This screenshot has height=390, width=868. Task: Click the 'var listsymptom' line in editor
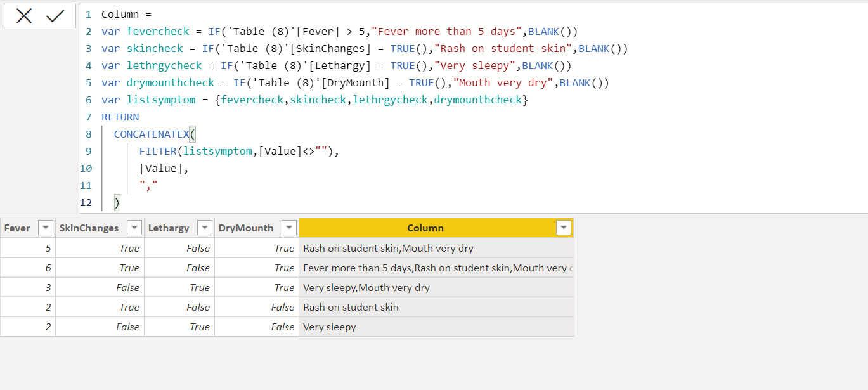(x=314, y=100)
